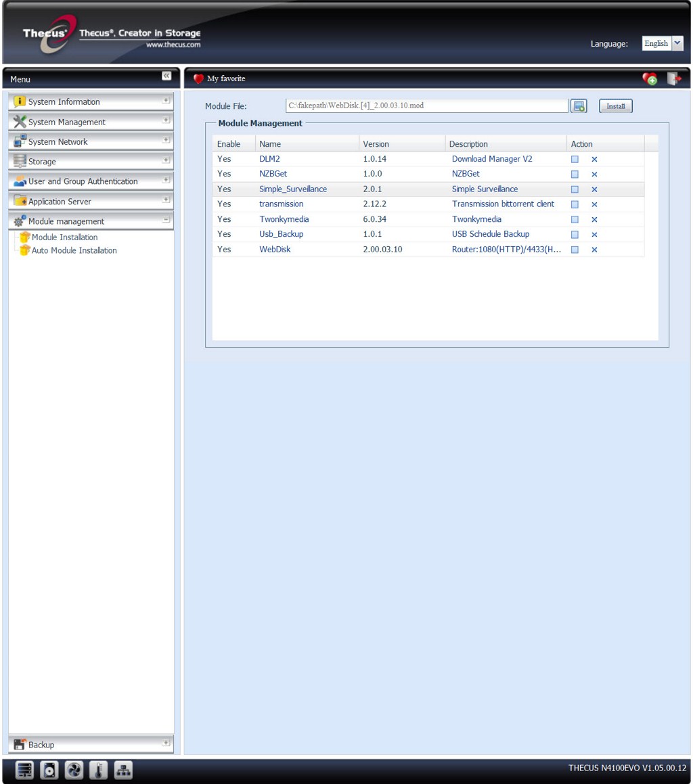Image resolution: width=693 pixels, height=784 pixels.
Task: Toggle the Usb_Backup action square
Action: 575,235
